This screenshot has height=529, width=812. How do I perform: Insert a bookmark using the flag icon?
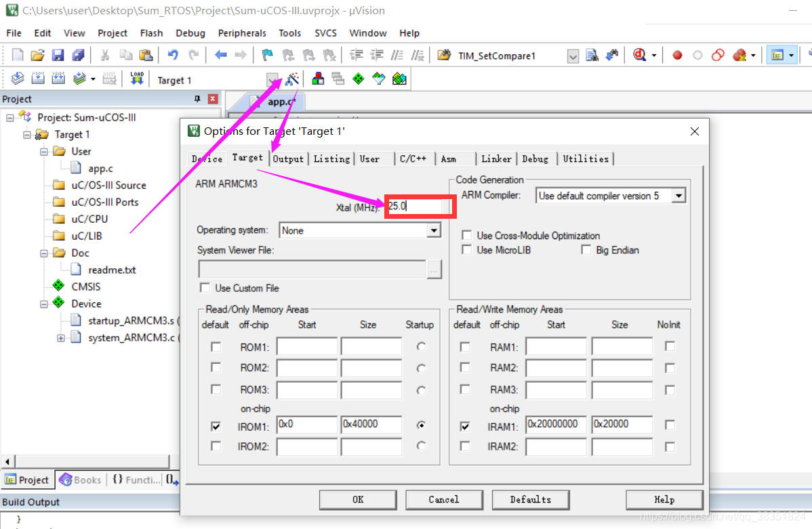pyautogui.click(x=267, y=55)
